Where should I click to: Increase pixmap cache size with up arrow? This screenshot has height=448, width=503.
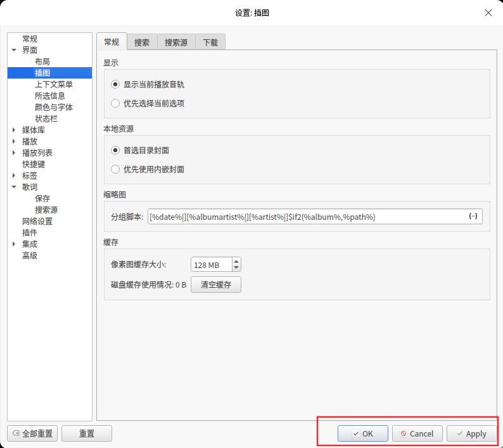tap(236, 261)
